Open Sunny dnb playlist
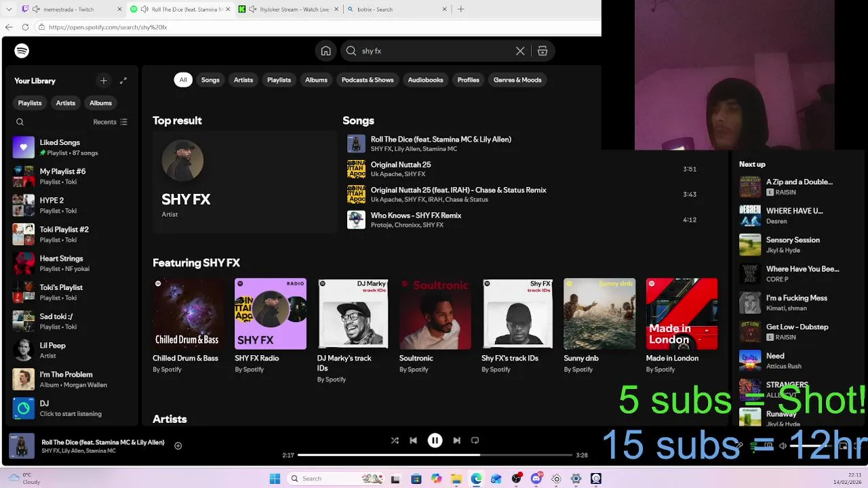The height and width of the screenshot is (488, 868). 599,327
